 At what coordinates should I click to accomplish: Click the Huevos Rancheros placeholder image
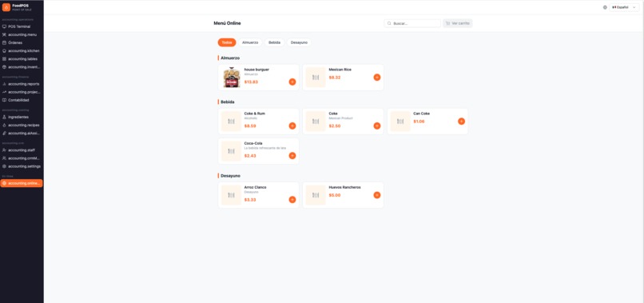coord(316,195)
